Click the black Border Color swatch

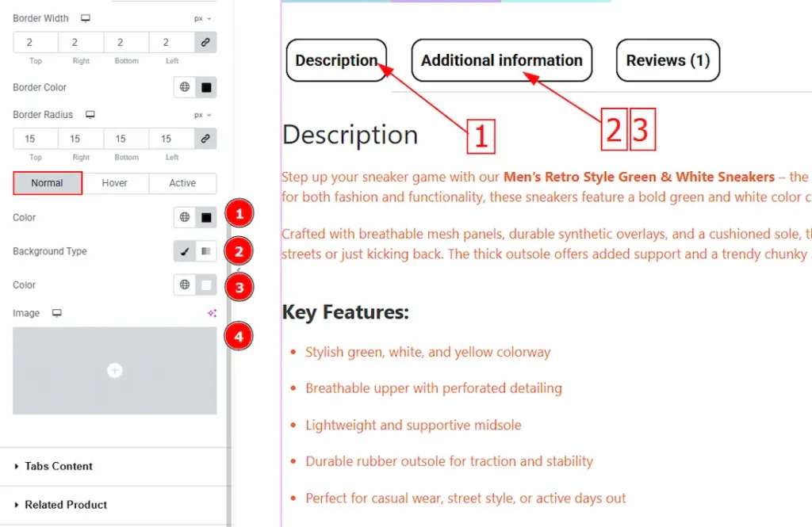[x=206, y=87]
